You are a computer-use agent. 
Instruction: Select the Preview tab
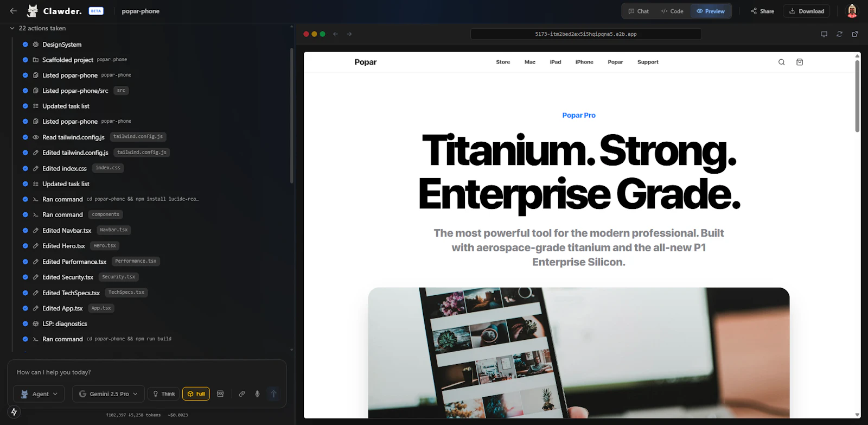click(x=711, y=11)
